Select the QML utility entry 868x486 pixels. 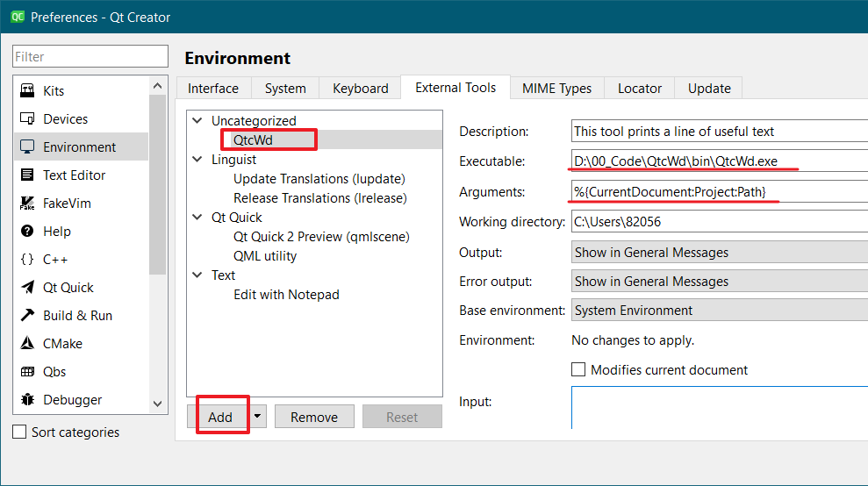coord(264,256)
